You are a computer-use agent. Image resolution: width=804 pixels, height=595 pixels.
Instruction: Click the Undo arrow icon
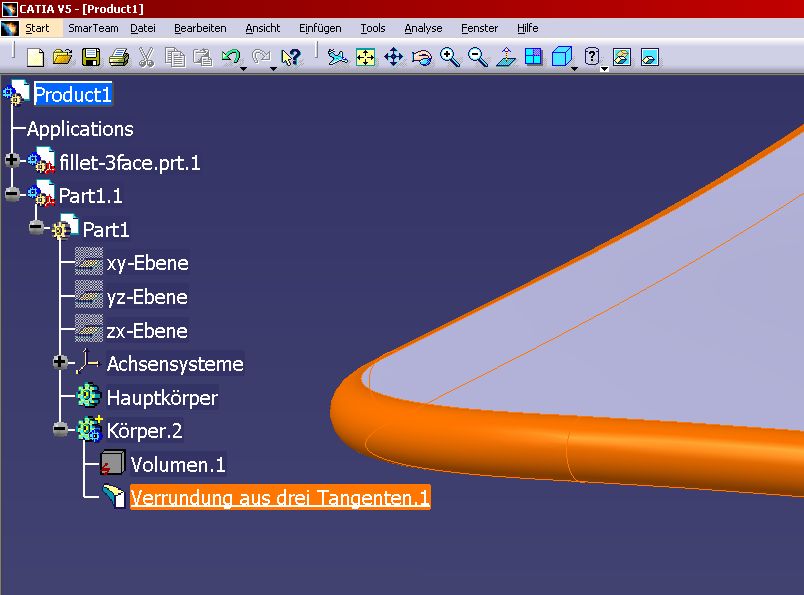(230, 56)
